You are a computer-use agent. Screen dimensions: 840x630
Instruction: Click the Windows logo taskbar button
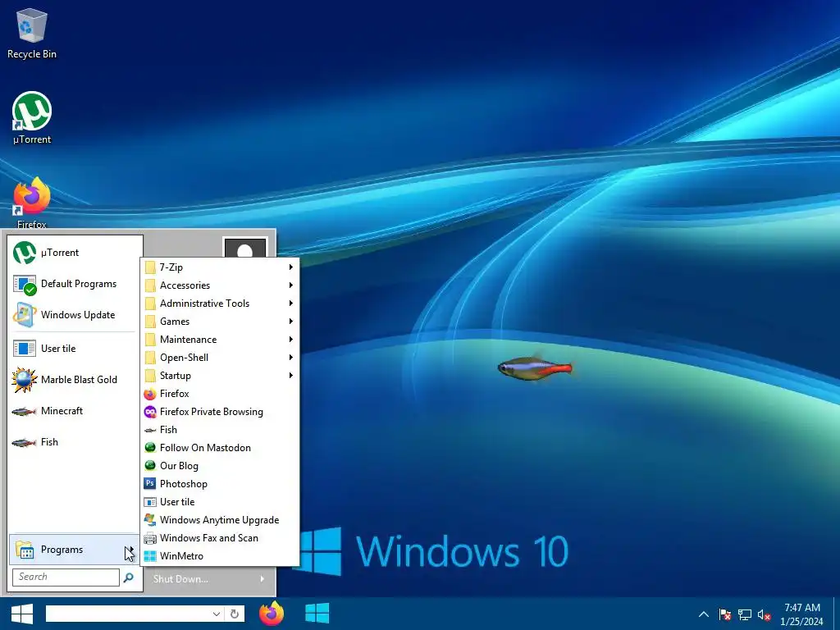pos(317,614)
